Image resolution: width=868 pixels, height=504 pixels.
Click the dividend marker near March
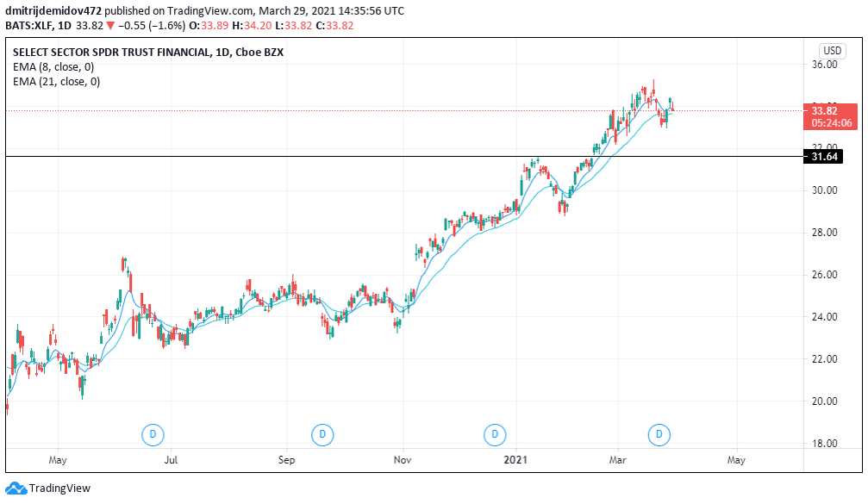point(659,434)
